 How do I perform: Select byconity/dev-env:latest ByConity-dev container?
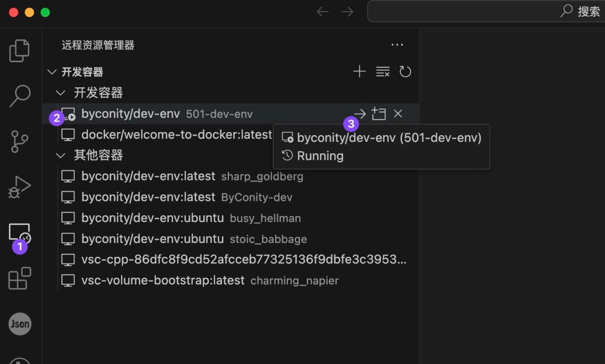(x=230, y=197)
